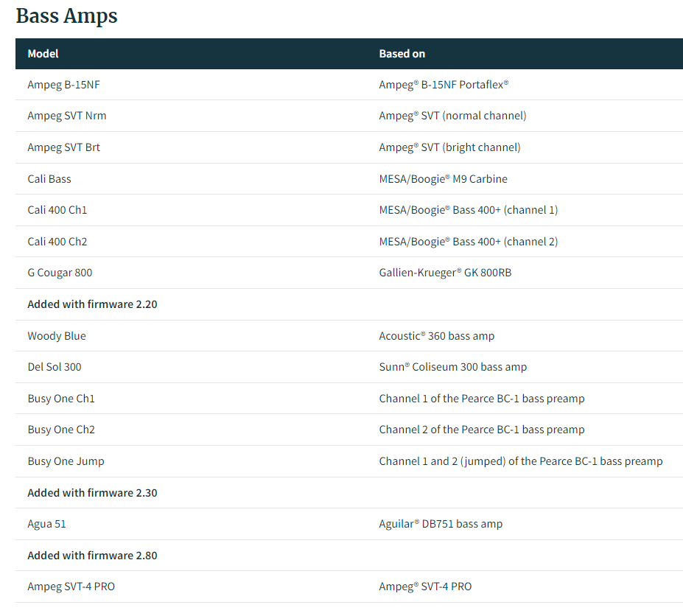Click the 'Bass Amps' heading
The width and height of the screenshot is (683, 616).
(x=66, y=16)
